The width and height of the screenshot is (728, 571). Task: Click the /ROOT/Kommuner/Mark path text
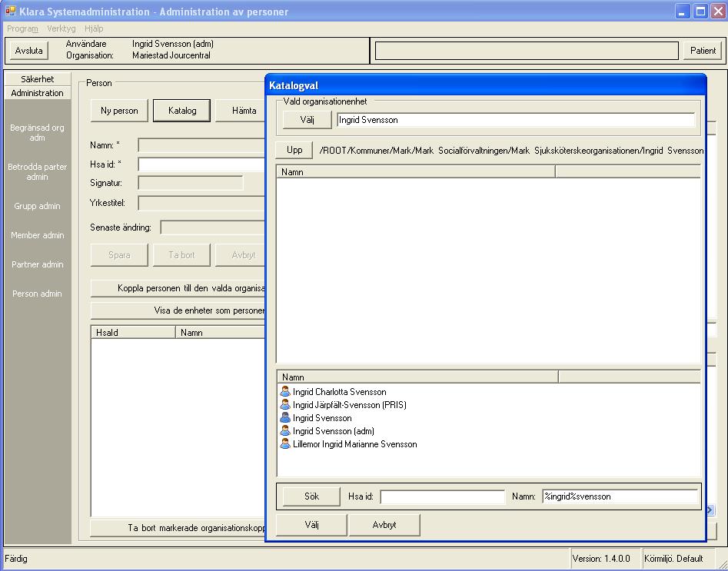pos(511,151)
